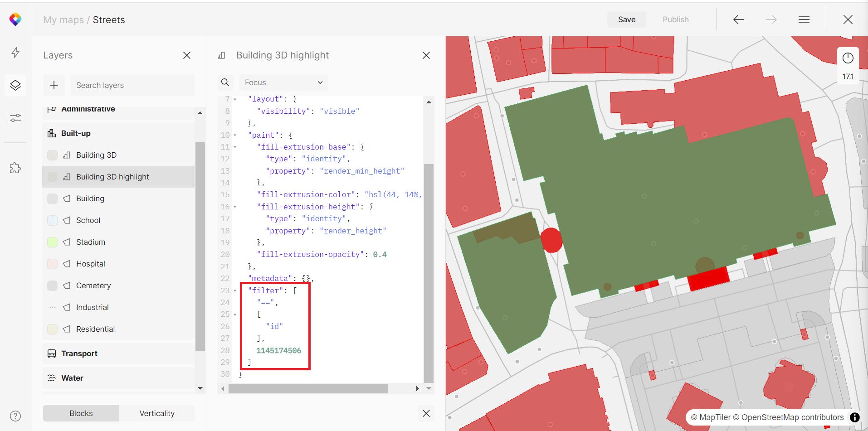
Task: Expand the Transport layer group
Action: (x=79, y=354)
